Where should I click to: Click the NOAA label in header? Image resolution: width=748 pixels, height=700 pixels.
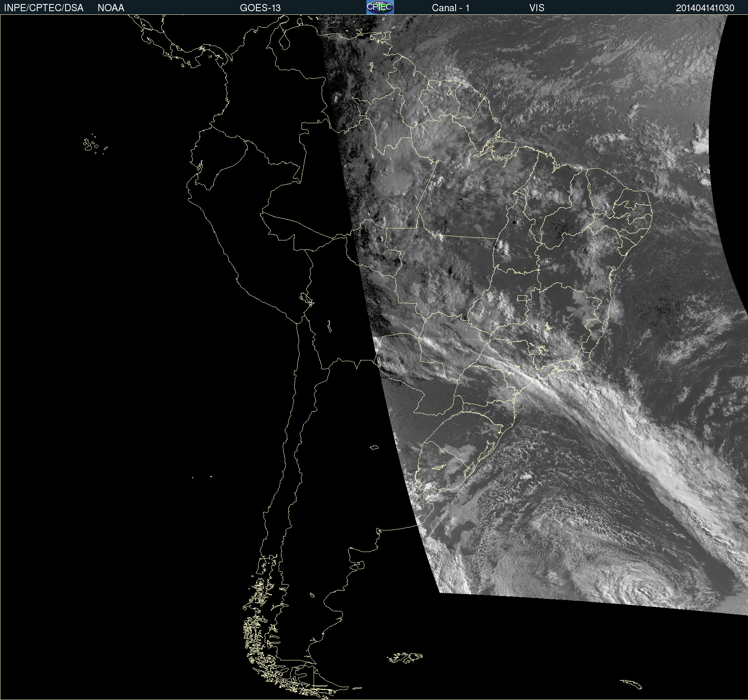(111, 8)
